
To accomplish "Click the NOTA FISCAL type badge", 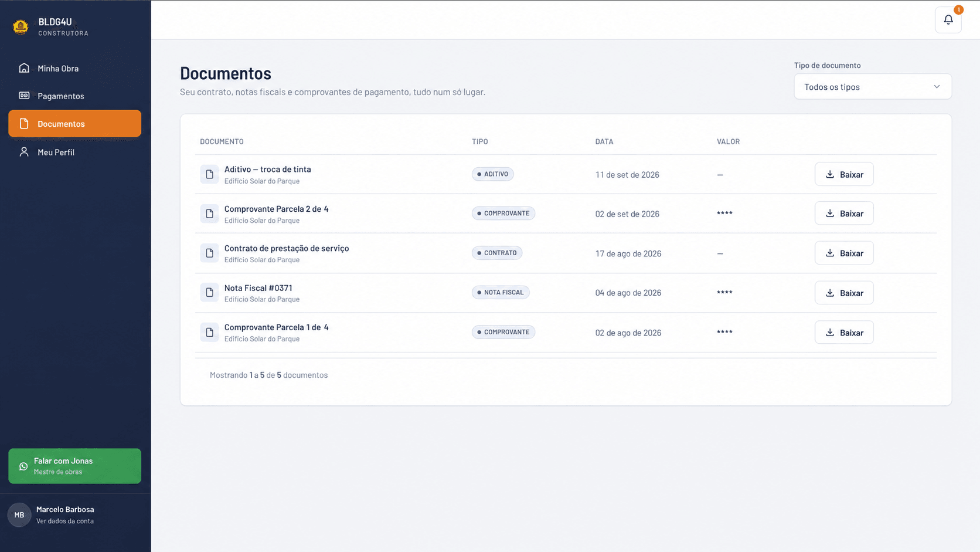I will (x=501, y=292).
